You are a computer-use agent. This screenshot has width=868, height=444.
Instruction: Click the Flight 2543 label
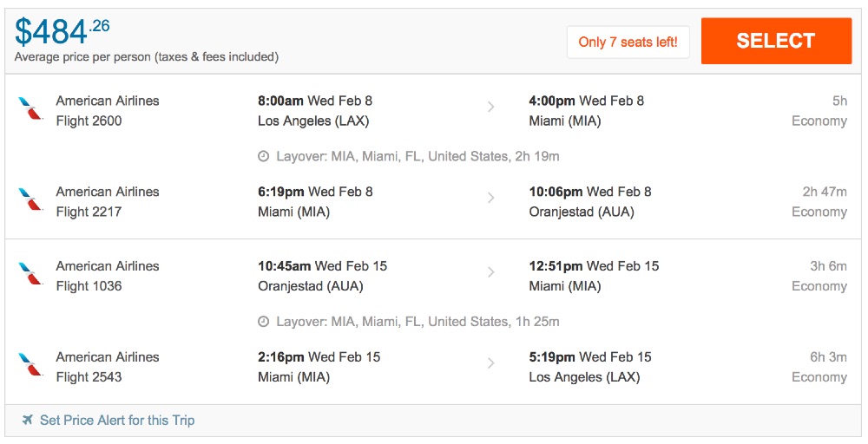point(89,377)
